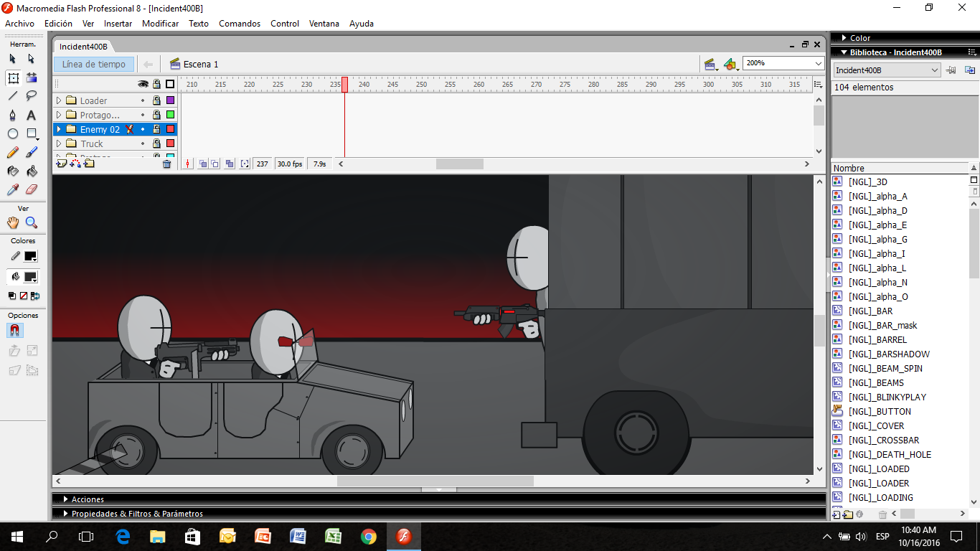Click the Insert Layer icon
Image resolution: width=980 pixels, height=551 pixels.
pos(61,164)
